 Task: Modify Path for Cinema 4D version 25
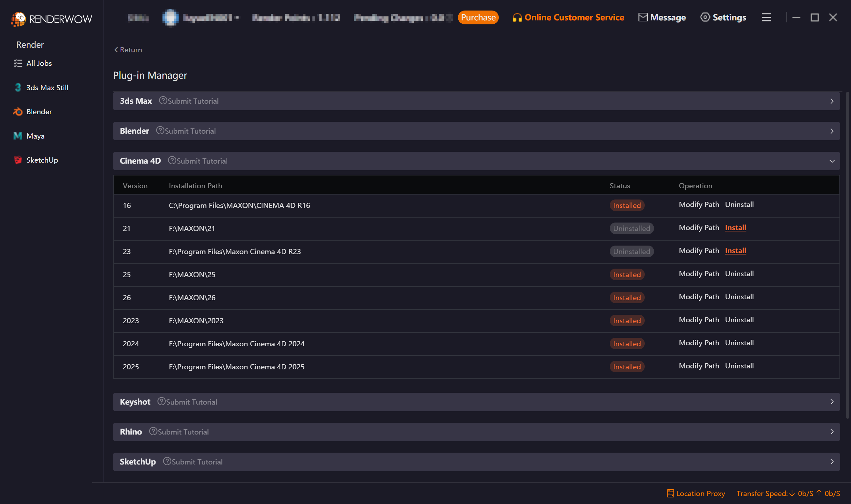pyautogui.click(x=699, y=274)
